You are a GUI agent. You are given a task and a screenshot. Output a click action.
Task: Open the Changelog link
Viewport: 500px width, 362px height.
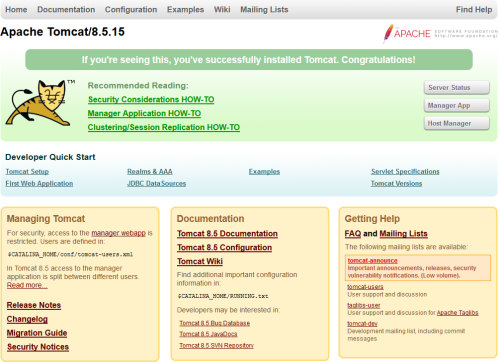coord(27,319)
